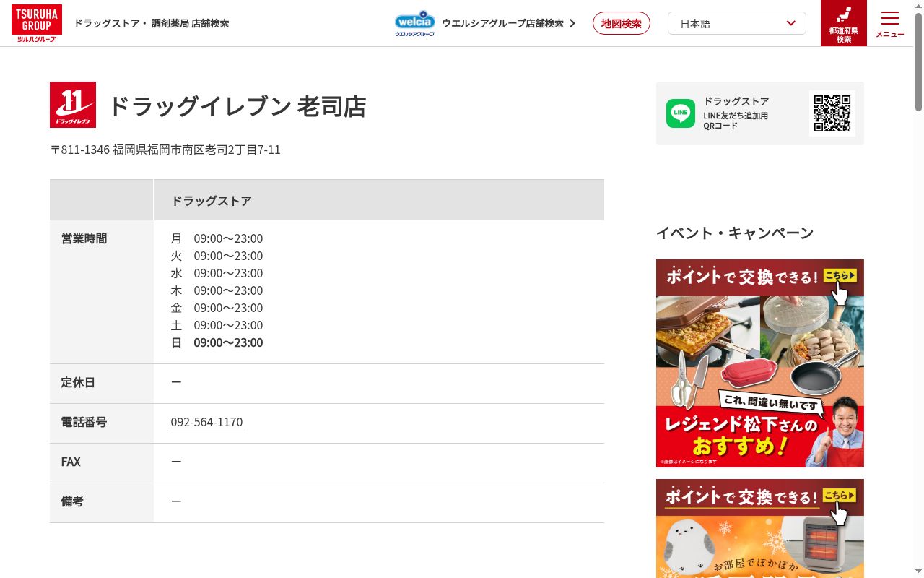
Task: Click the FAX row label
Action: [x=71, y=462]
